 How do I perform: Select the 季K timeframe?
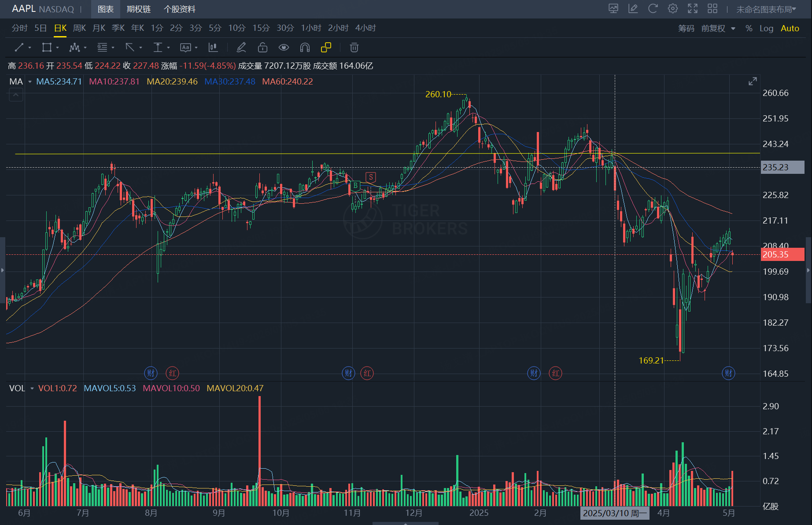click(x=118, y=28)
